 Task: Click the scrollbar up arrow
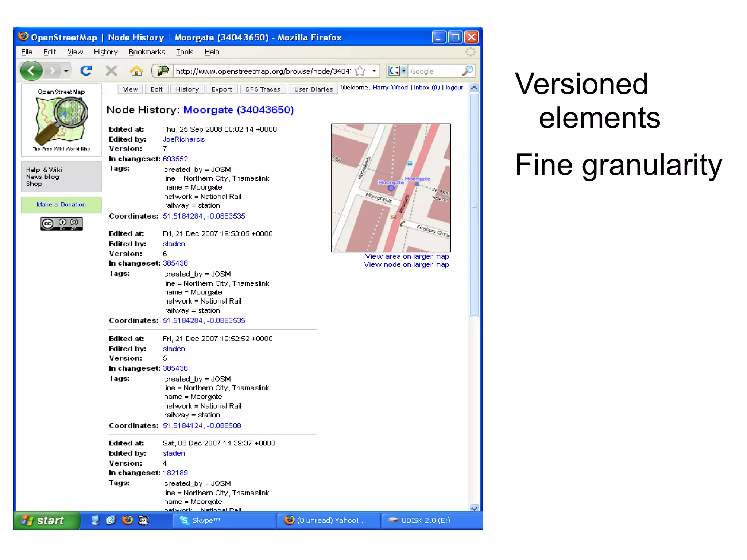(x=474, y=88)
